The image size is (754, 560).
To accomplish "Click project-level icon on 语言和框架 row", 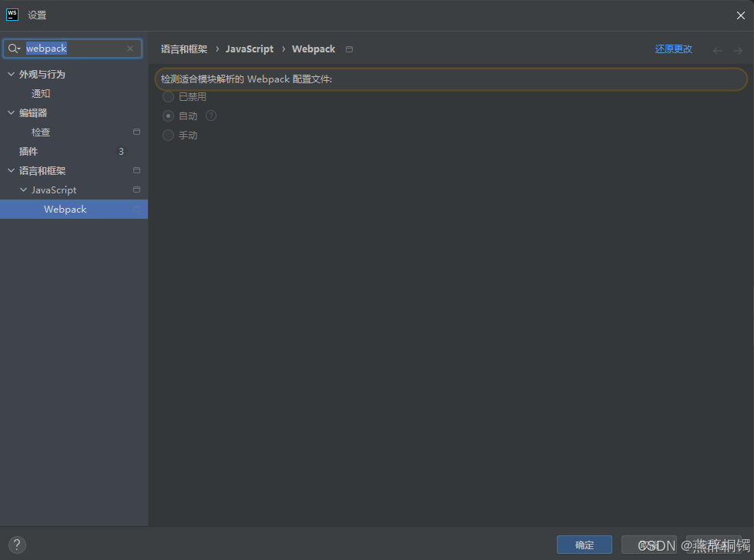I will coord(136,170).
